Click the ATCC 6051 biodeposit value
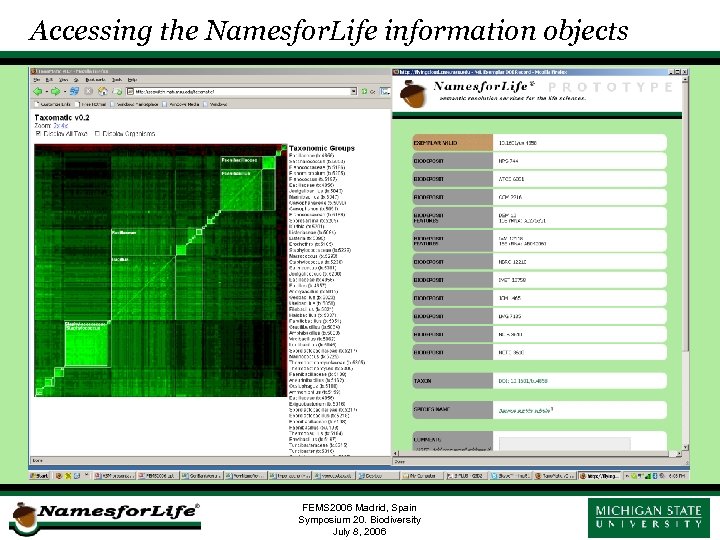720x540 pixels. [511, 179]
